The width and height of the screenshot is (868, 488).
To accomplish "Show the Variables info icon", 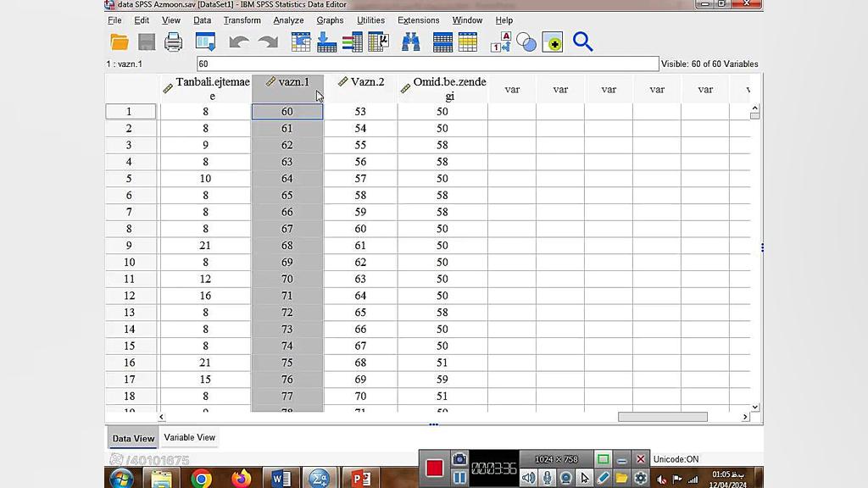I will click(353, 42).
